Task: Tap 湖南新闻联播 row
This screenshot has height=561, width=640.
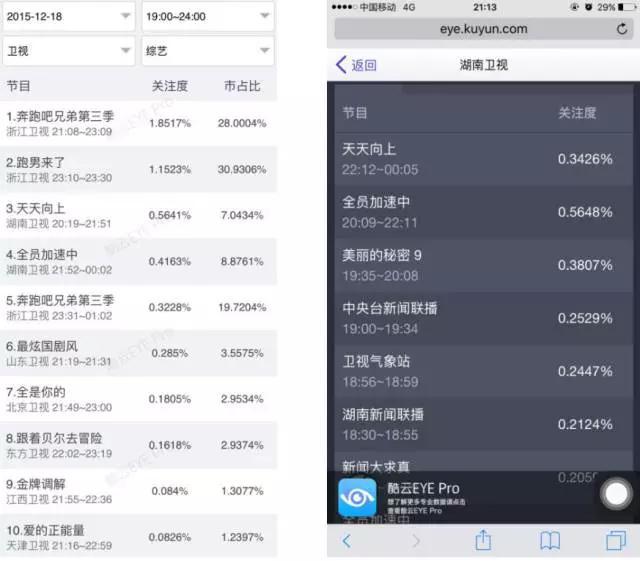Action: 483,424
